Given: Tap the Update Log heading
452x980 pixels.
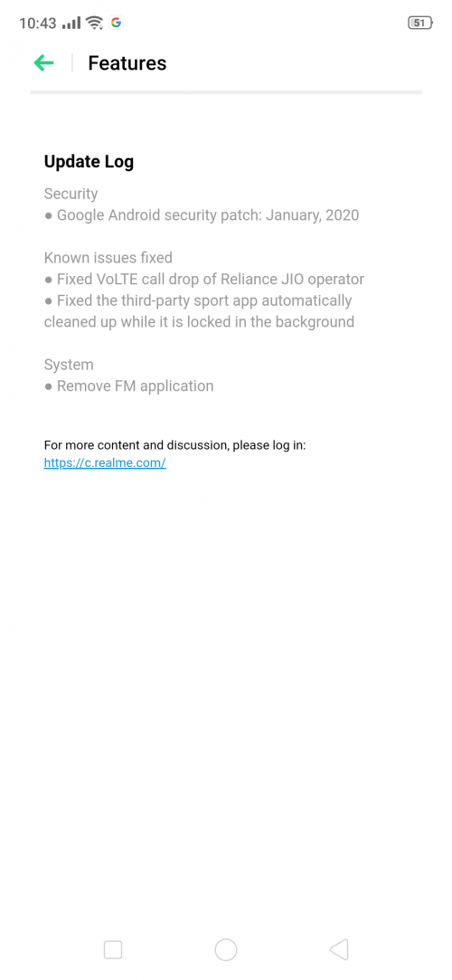Looking at the screenshot, I should [x=89, y=162].
